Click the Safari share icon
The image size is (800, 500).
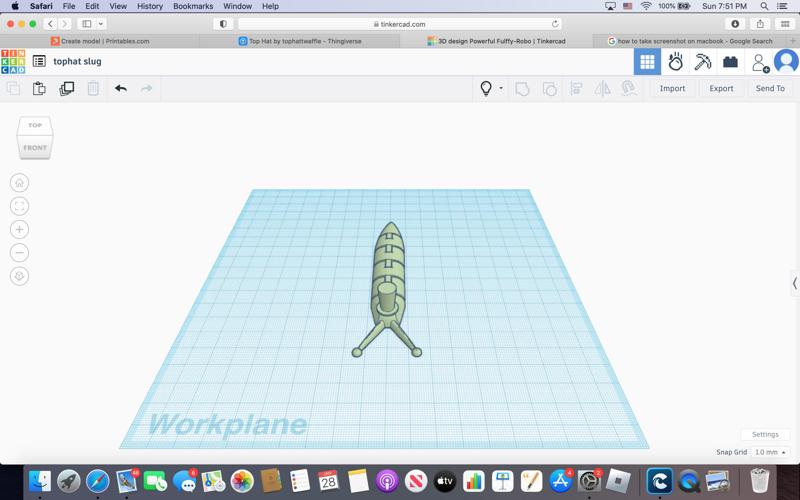click(x=760, y=23)
